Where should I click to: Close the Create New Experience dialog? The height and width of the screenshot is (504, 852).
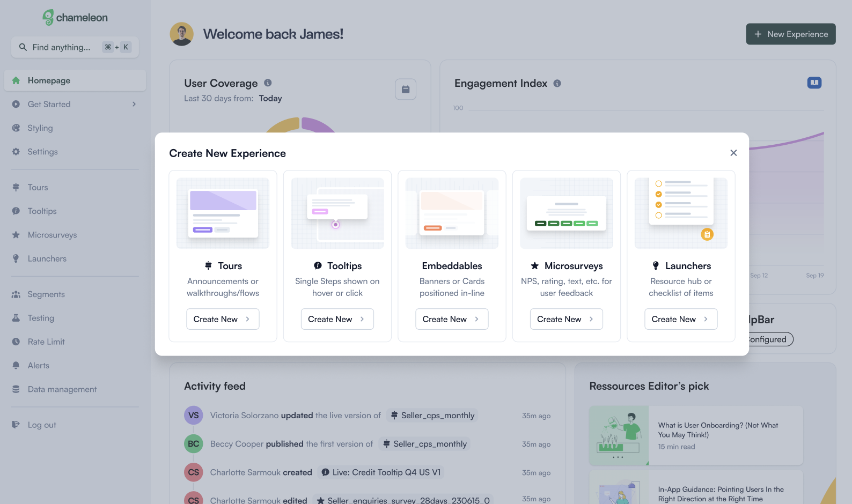pyautogui.click(x=733, y=153)
